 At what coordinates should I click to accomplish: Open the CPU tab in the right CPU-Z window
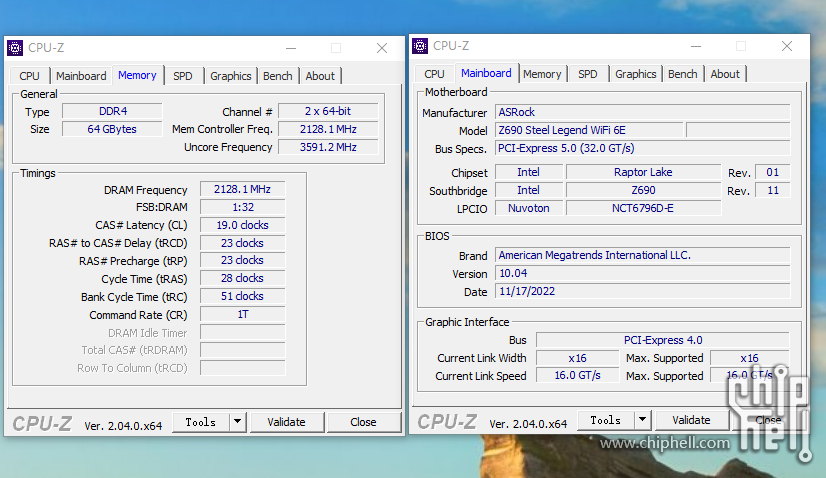434,74
